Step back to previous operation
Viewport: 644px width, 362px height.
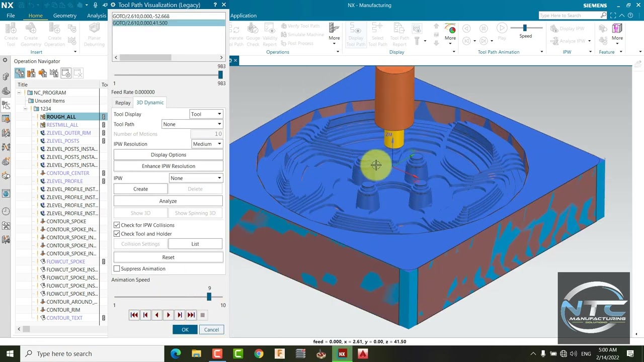pyautogui.click(x=145, y=315)
